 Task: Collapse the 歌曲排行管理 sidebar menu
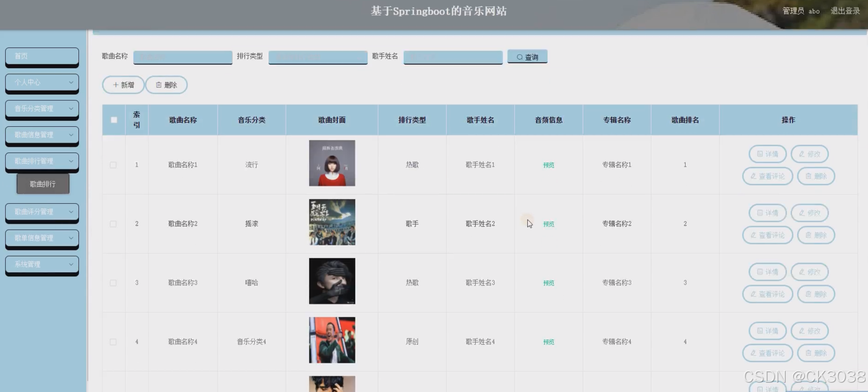pos(42,161)
